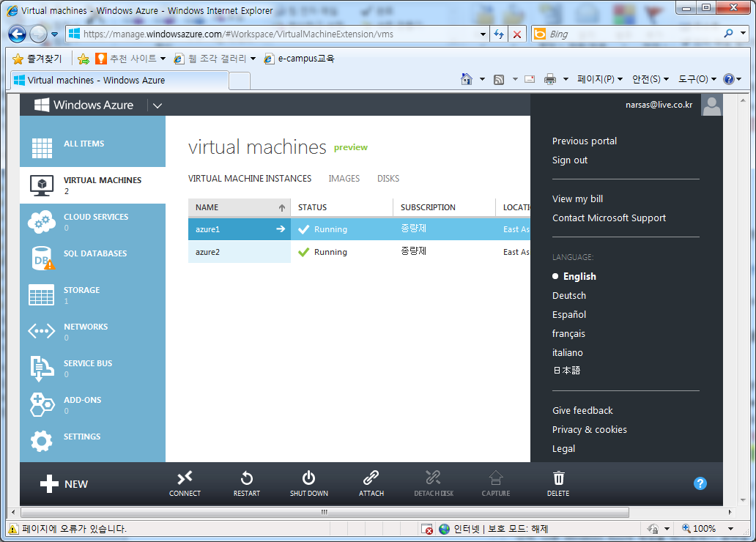756x542 pixels.
Task: Switch language to 日本語
Action: (x=566, y=371)
